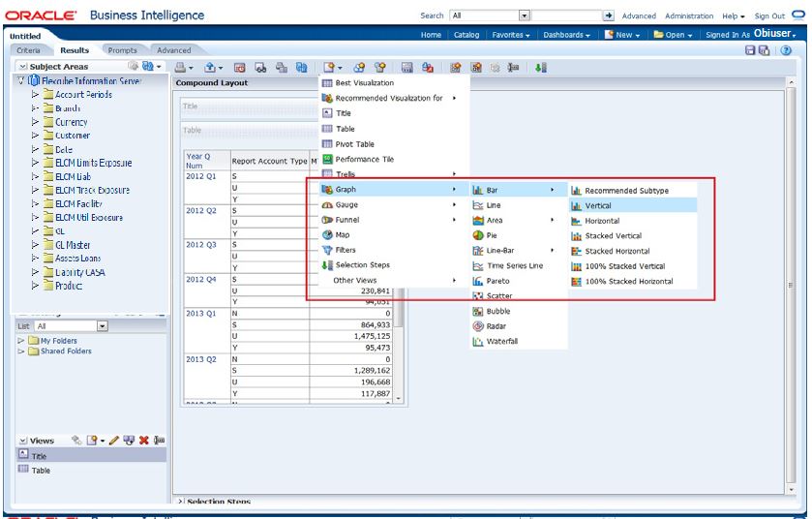
Task: Click the Export analysis toolbar icon
Action: pos(210,68)
